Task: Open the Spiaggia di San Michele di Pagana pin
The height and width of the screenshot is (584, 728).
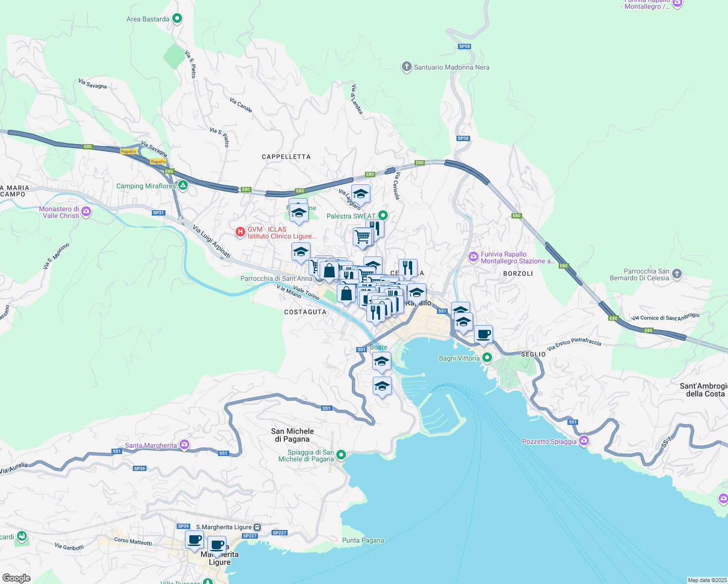Action: 341,455
